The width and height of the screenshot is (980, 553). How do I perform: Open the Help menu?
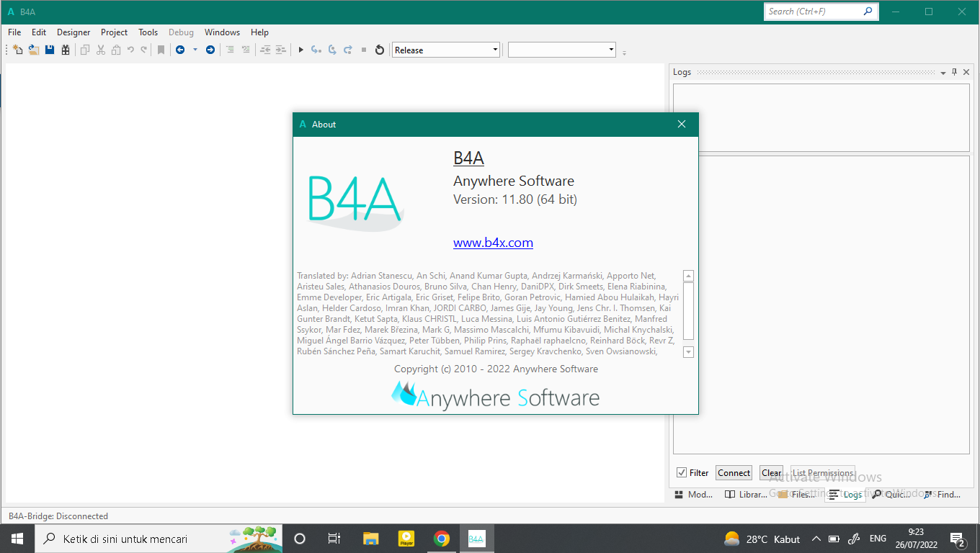point(259,32)
